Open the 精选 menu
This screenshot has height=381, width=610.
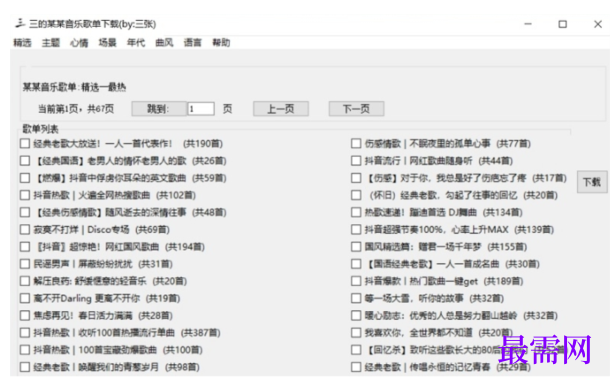(22, 42)
